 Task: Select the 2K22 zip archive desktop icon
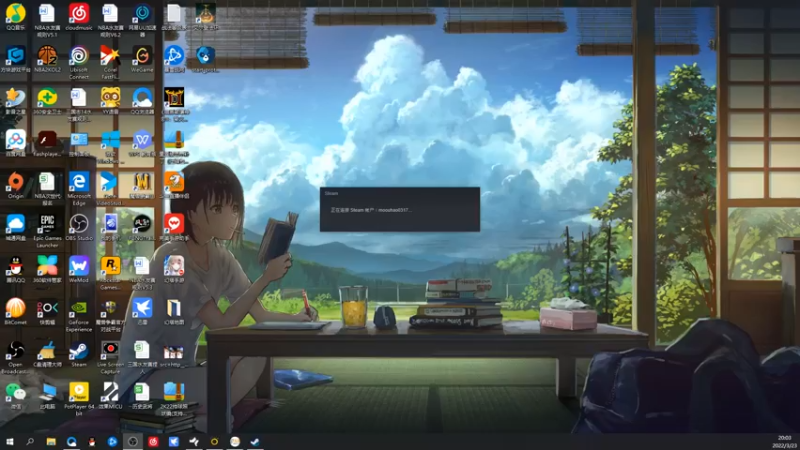tap(174, 398)
